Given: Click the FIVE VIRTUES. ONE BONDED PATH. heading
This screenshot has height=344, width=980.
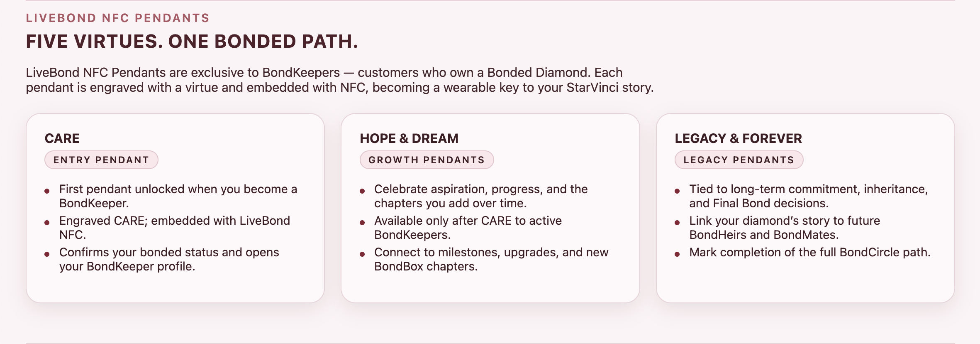Looking at the screenshot, I should [x=192, y=42].
